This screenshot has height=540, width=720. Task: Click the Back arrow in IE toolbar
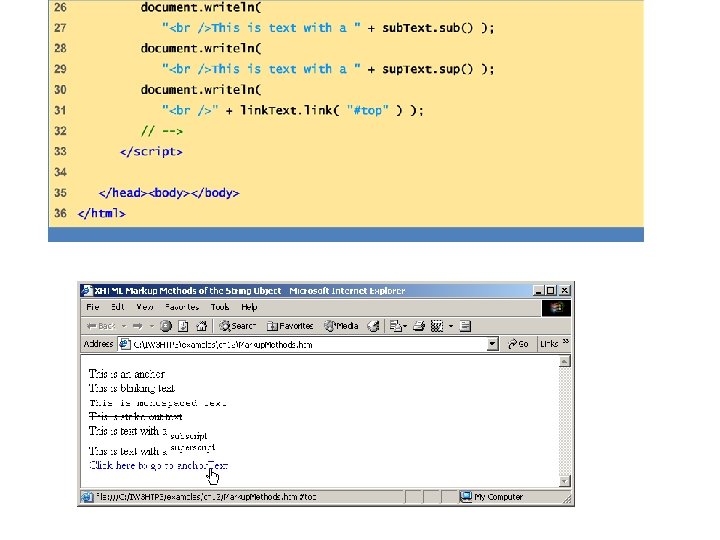pos(101,326)
